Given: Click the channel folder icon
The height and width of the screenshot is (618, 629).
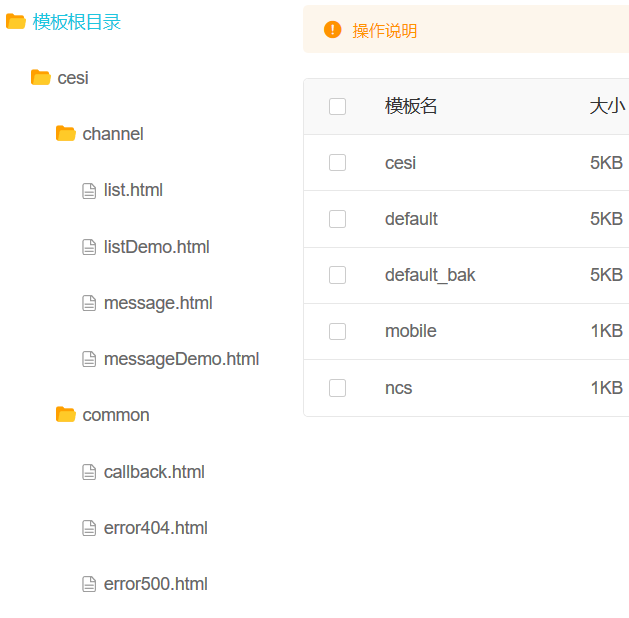Looking at the screenshot, I should coord(65,134).
